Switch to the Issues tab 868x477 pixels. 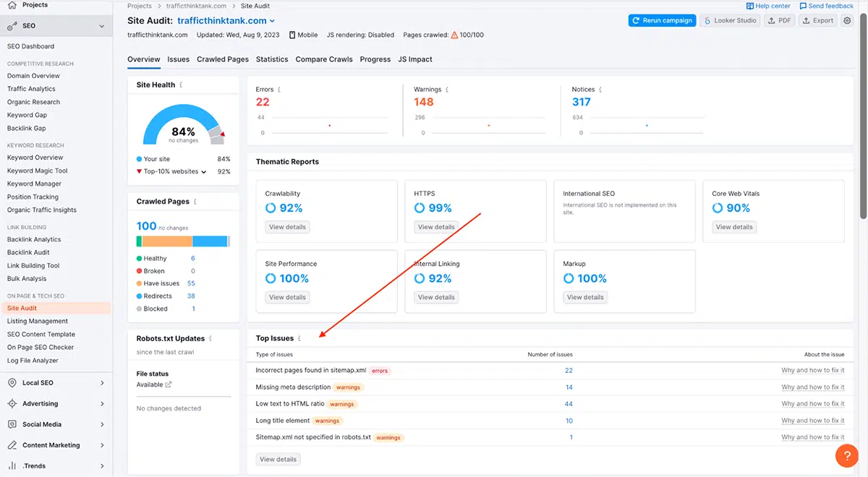tap(179, 59)
